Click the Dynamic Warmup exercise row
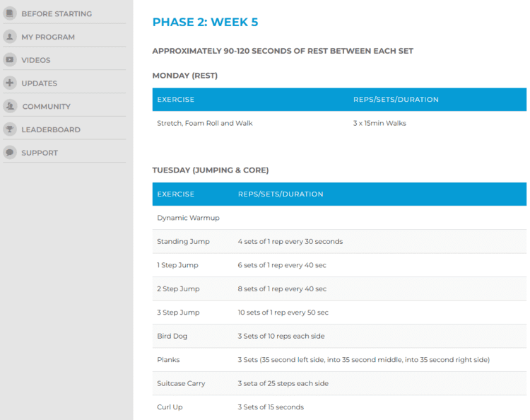Image resolution: width=530 pixels, height=420 pixels. pyautogui.click(x=188, y=218)
